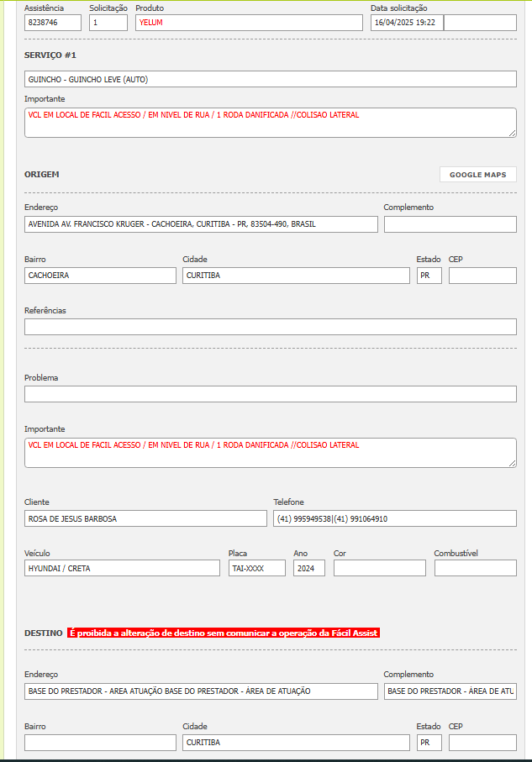
Task: Focus the destination Estado field PR
Action: coord(429,743)
